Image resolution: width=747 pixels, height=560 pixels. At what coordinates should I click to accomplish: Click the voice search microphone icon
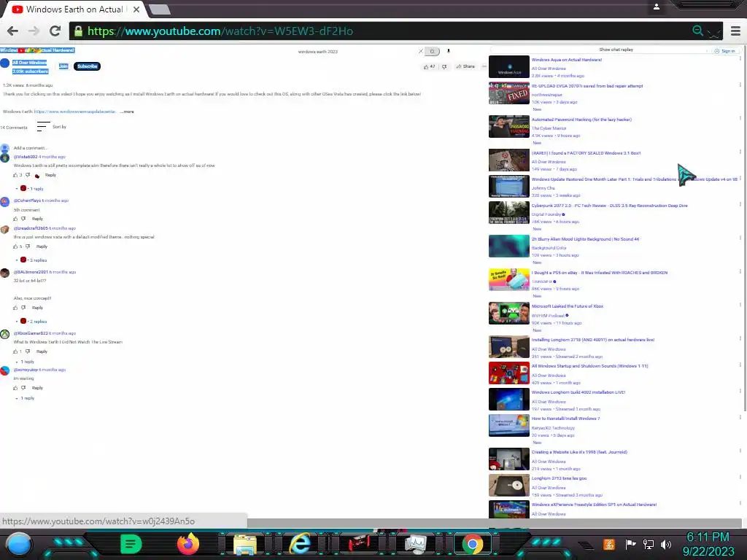(449, 50)
